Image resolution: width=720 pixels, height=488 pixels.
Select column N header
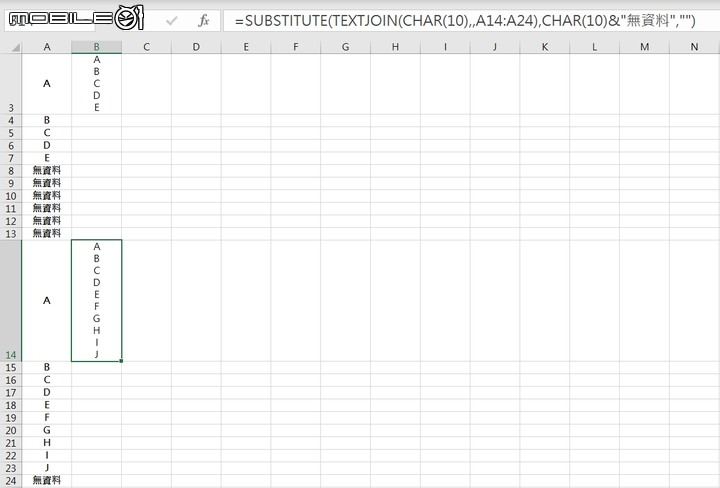click(694, 47)
